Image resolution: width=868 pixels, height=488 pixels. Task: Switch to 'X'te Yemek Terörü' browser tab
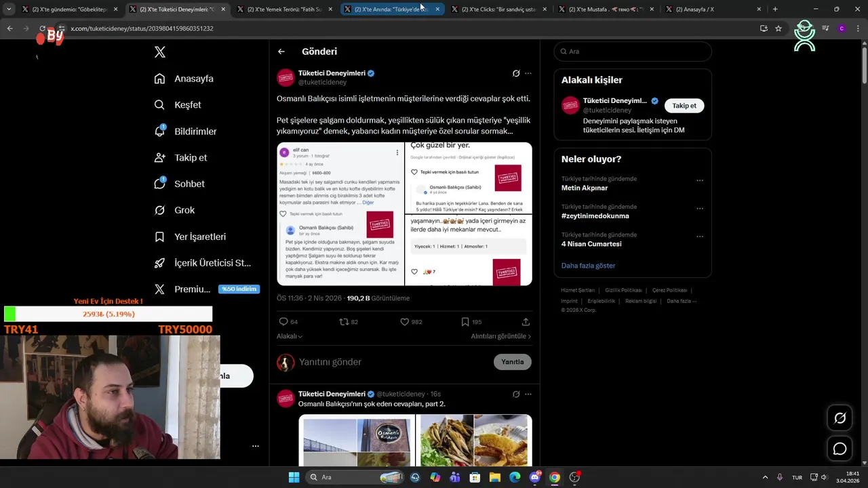click(285, 9)
